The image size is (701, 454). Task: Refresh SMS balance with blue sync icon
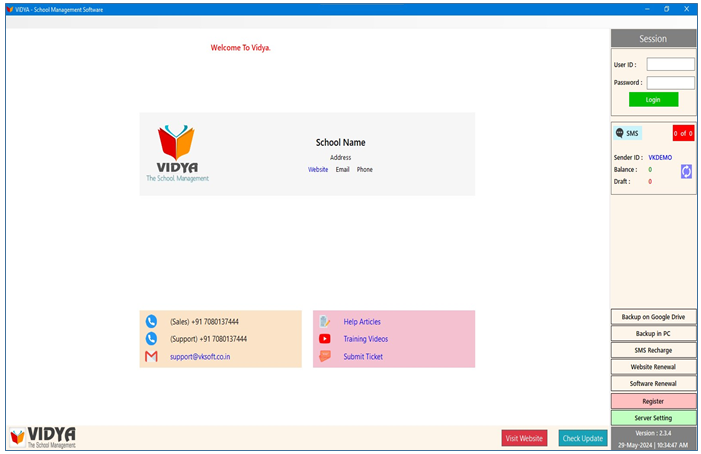[686, 171]
